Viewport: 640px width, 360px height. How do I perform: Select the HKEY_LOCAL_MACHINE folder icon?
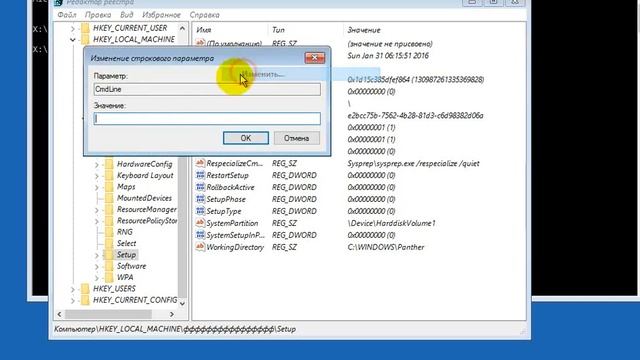click(x=85, y=39)
